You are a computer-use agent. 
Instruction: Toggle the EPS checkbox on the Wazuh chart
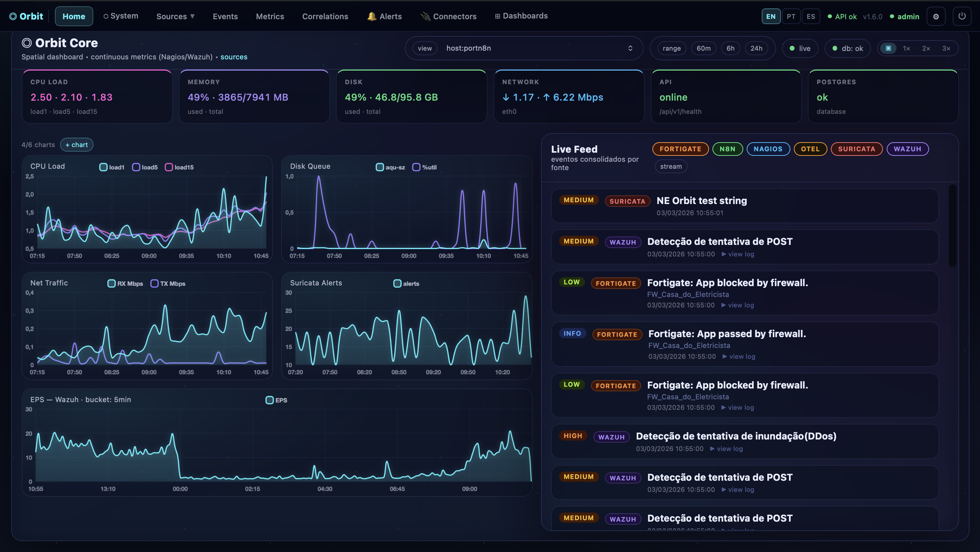[270, 400]
